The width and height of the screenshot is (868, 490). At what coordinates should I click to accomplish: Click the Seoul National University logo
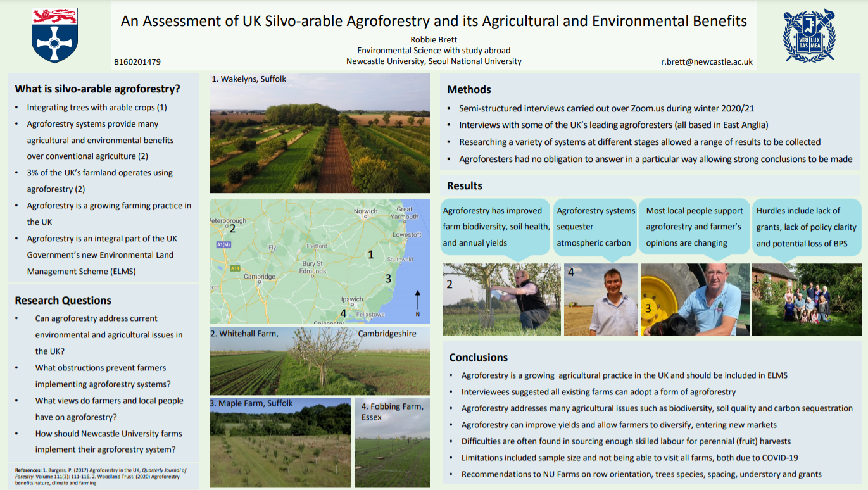coord(809,35)
